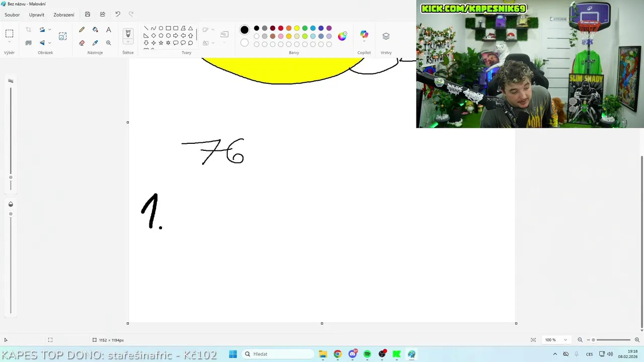Open the Windows Start menu

pos(233,354)
